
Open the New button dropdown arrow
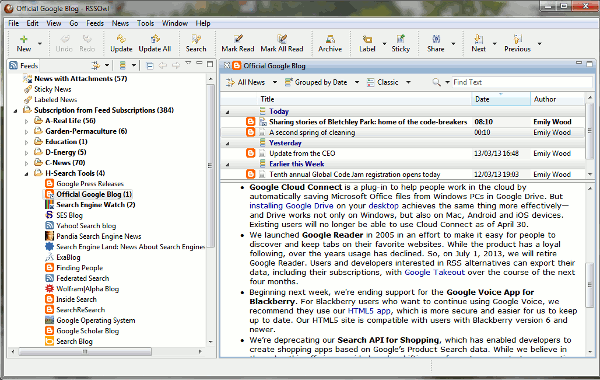point(39,44)
